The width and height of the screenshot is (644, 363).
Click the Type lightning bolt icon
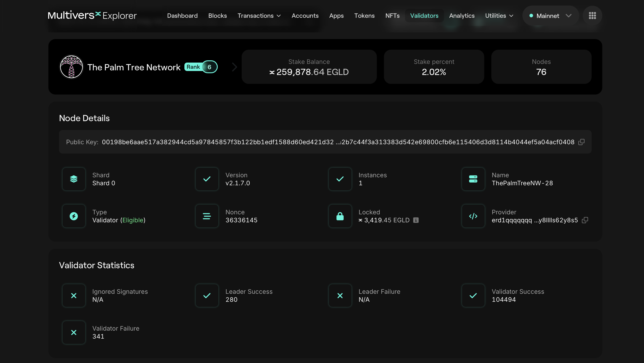(x=74, y=216)
